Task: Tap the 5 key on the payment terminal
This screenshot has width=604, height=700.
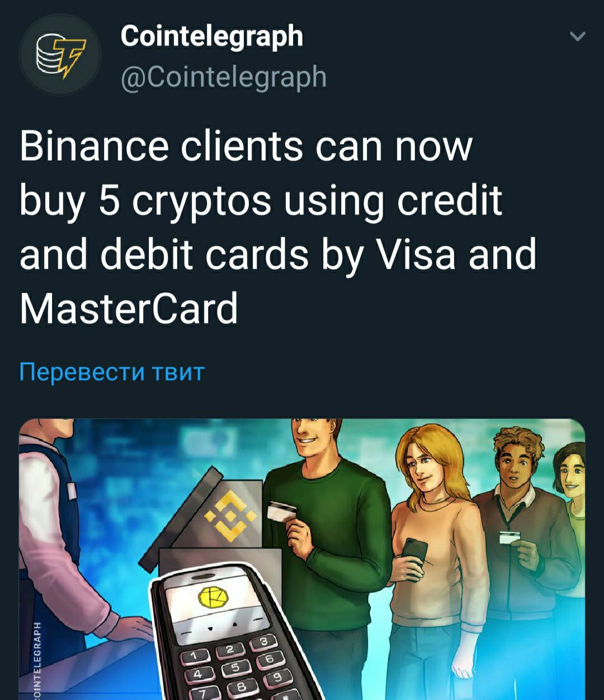Action: click(235, 667)
